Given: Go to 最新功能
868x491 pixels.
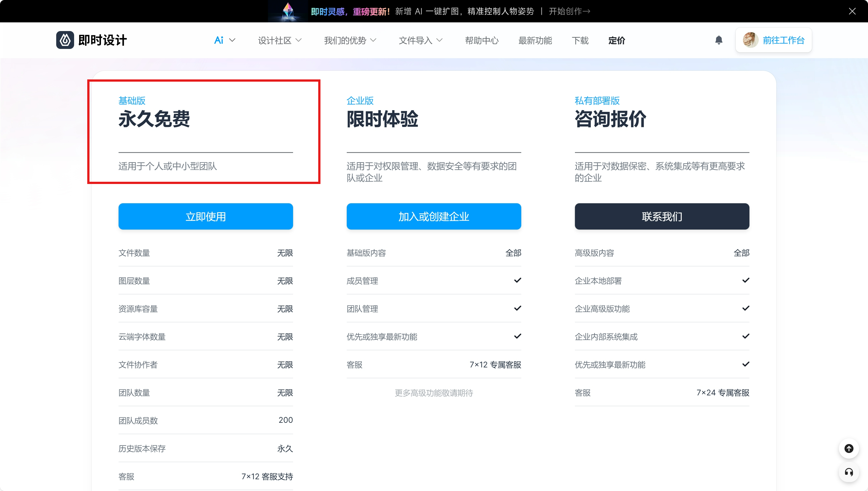Looking at the screenshot, I should 535,41.
